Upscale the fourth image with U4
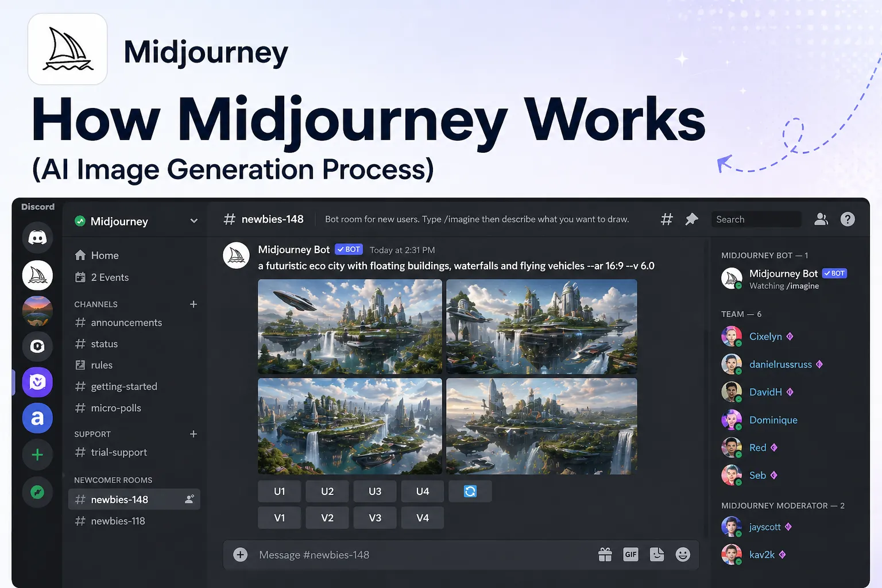882x588 pixels. pos(423,491)
